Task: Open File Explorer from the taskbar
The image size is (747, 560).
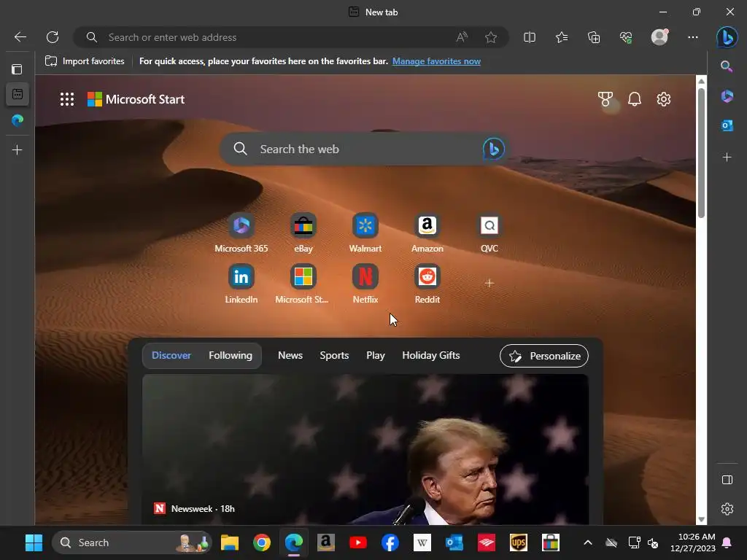Action: [x=230, y=542]
